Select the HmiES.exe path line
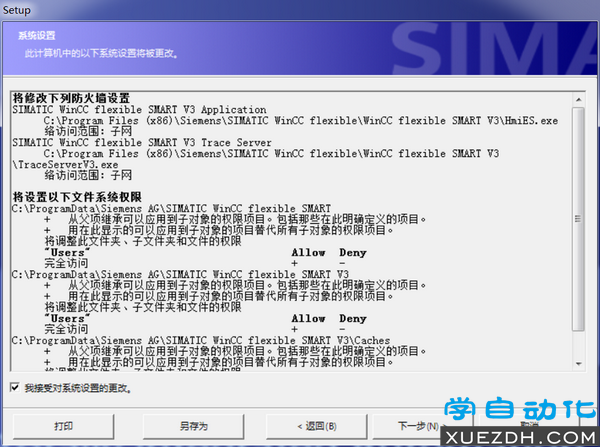 [301, 121]
